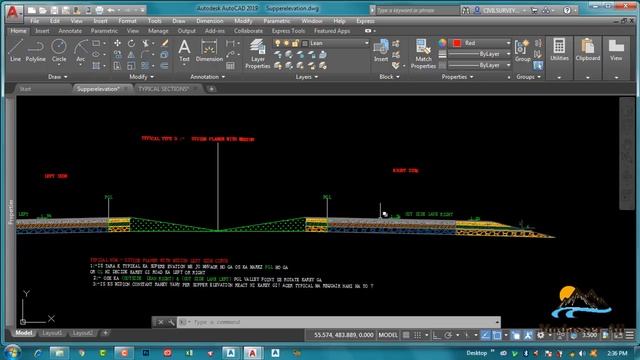This screenshot has height=360, width=640.
Task: Click the color wheel object color icon
Action: 442,43
